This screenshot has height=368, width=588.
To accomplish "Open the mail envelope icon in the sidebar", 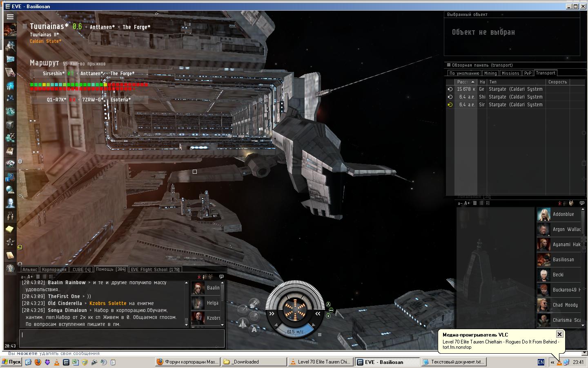I will click(x=10, y=59).
